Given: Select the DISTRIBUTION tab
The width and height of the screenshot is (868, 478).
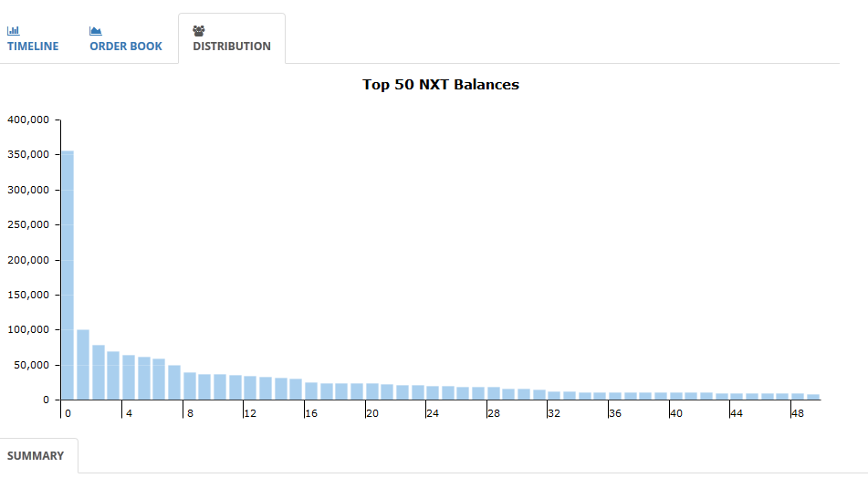Looking at the screenshot, I should [232, 38].
